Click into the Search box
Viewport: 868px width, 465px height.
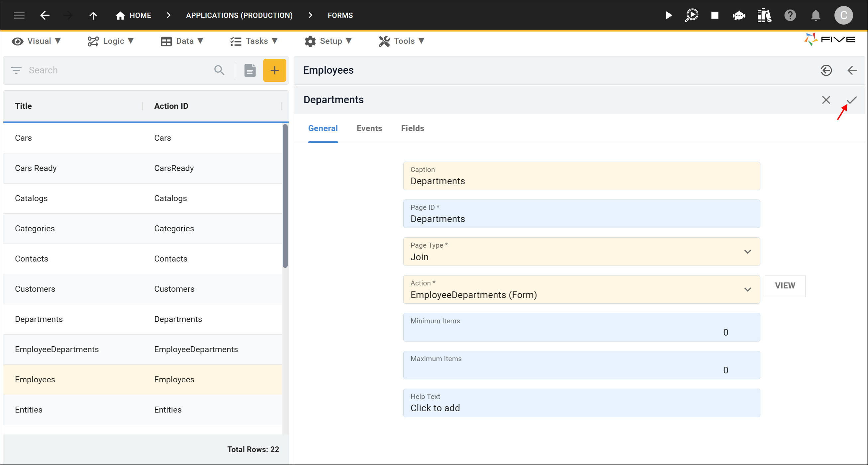pos(118,70)
